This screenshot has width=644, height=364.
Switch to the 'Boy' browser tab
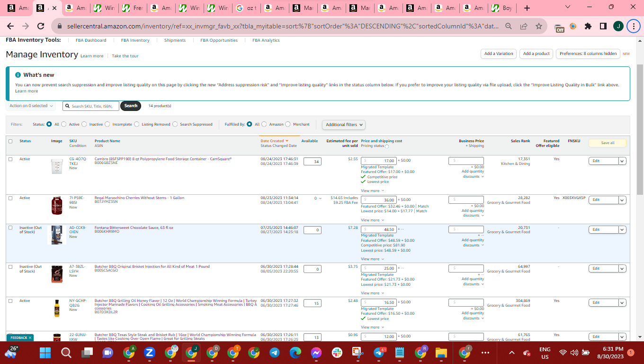point(502,8)
